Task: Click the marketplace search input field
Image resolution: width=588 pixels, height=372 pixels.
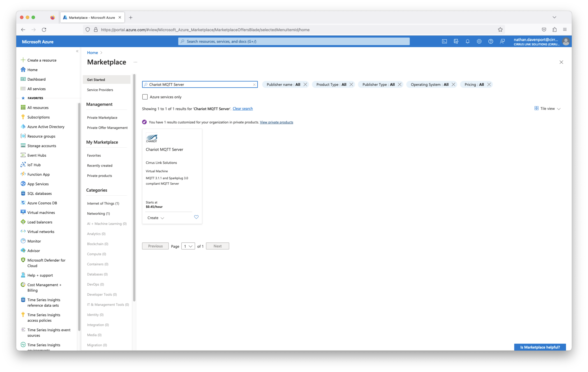Action: coord(200,84)
